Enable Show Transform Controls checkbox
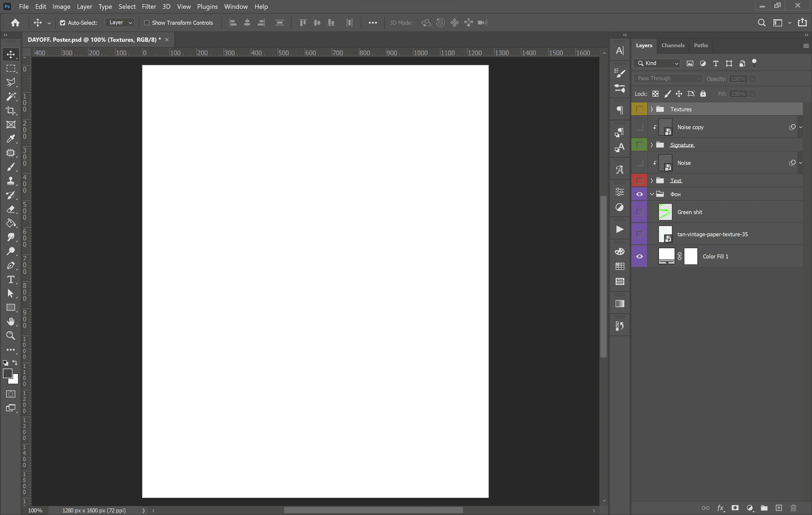The image size is (812, 515). click(146, 23)
